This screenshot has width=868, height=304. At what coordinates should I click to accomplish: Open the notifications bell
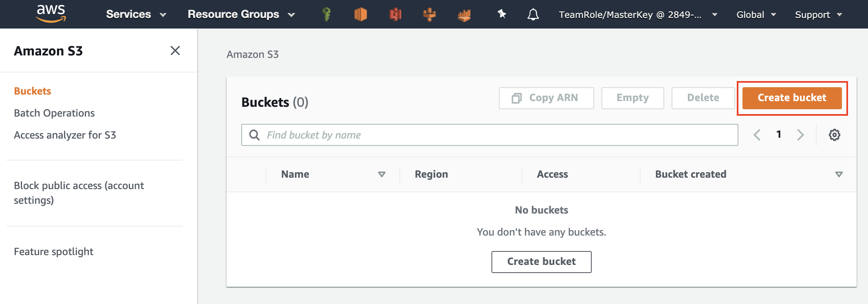tap(533, 15)
